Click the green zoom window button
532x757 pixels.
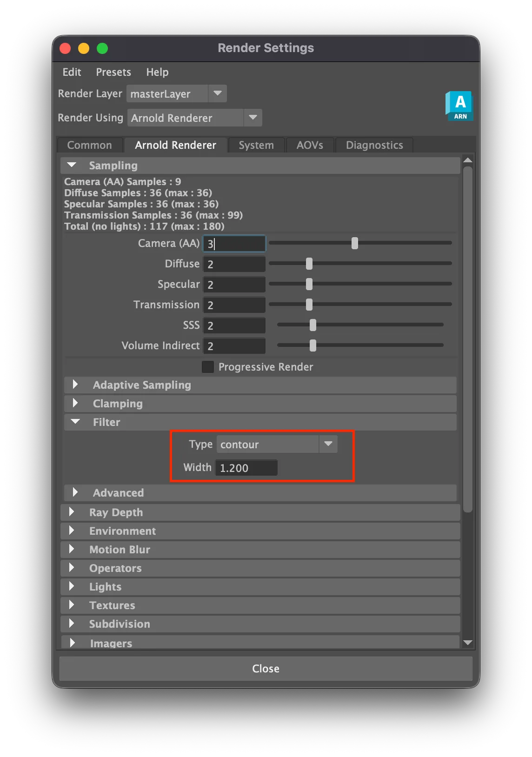102,48
